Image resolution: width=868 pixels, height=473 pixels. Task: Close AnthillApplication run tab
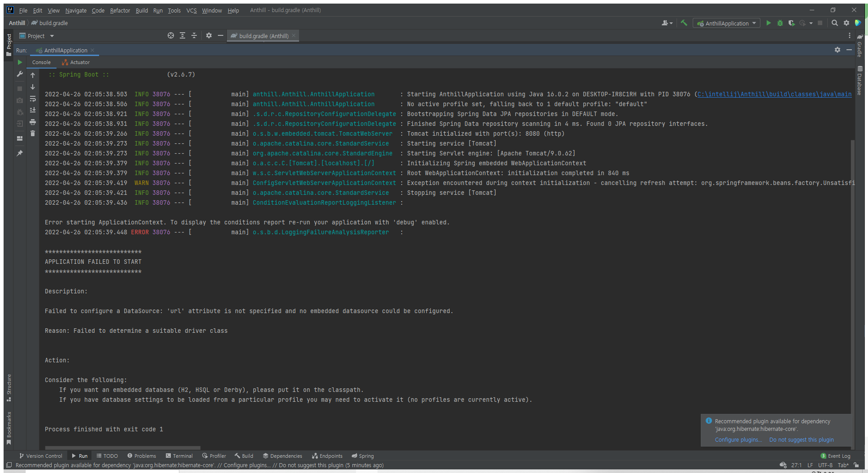(92, 50)
